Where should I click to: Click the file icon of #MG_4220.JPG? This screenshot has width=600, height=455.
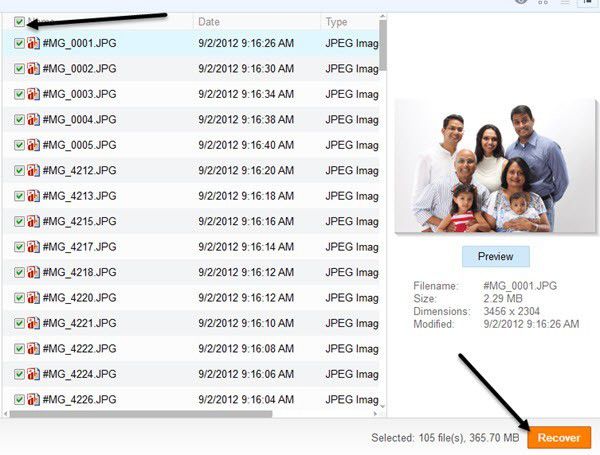tap(33, 298)
